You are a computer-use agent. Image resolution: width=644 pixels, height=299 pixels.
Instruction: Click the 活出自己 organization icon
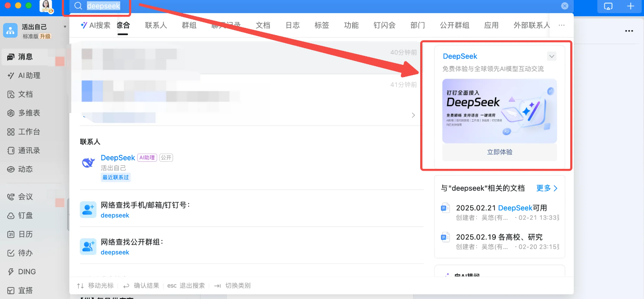tap(10, 31)
